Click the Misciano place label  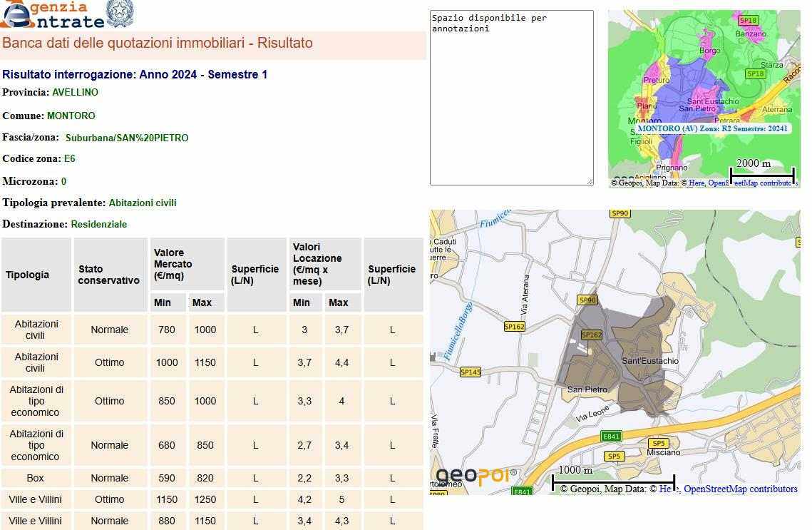click(664, 452)
